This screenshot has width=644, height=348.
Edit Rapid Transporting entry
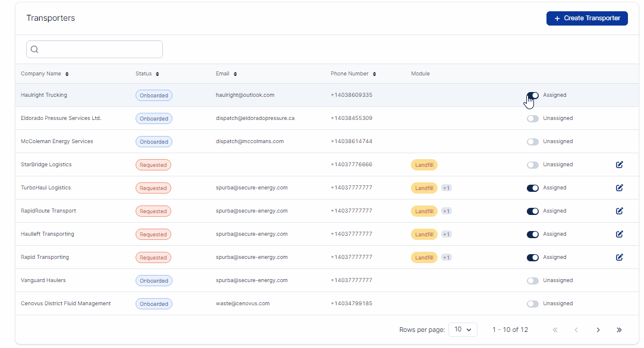(x=620, y=257)
